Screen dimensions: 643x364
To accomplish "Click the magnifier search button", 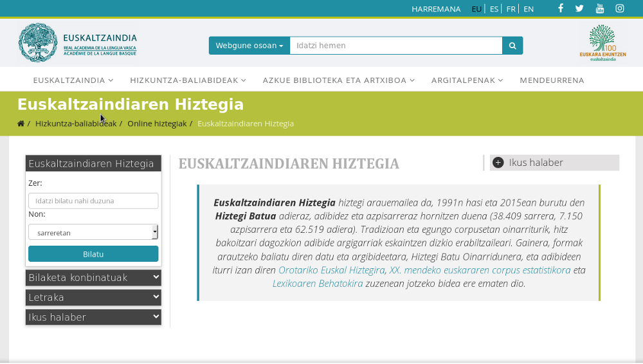I will point(512,46).
